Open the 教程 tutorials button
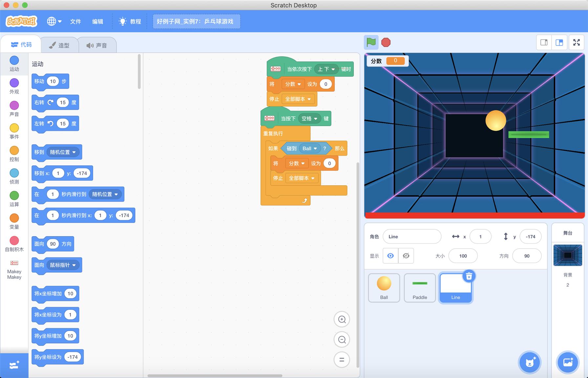 (130, 21)
